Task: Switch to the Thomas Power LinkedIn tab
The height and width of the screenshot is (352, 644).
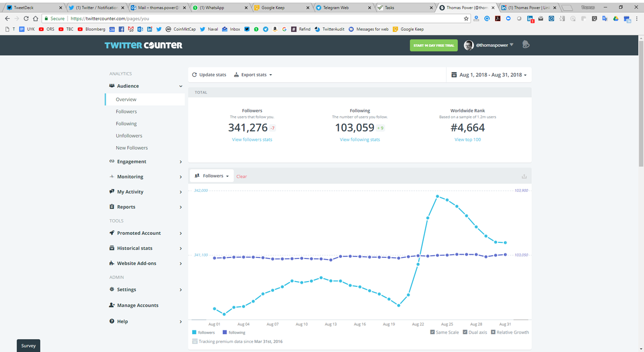Action: pos(529,8)
